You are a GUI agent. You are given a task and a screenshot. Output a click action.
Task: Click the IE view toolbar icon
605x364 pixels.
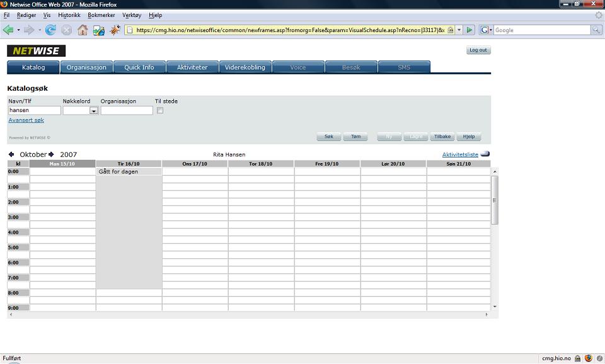(x=99, y=30)
